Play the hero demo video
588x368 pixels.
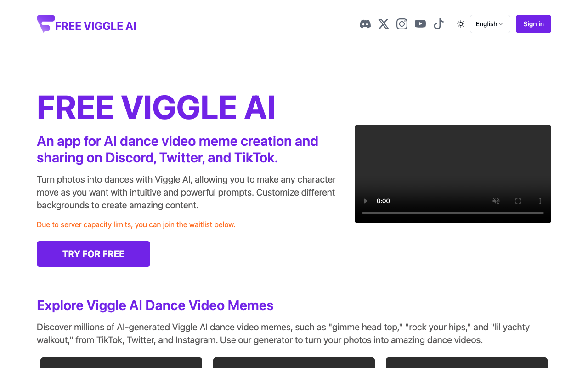point(366,201)
